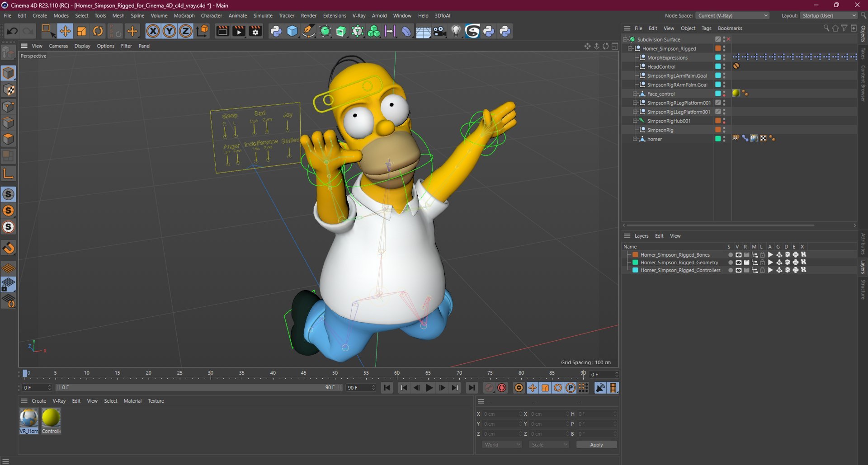The width and height of the screenshot is (868, 465).
Task: Toggle Rotation keyframe recording
Action: pos(558,388)
